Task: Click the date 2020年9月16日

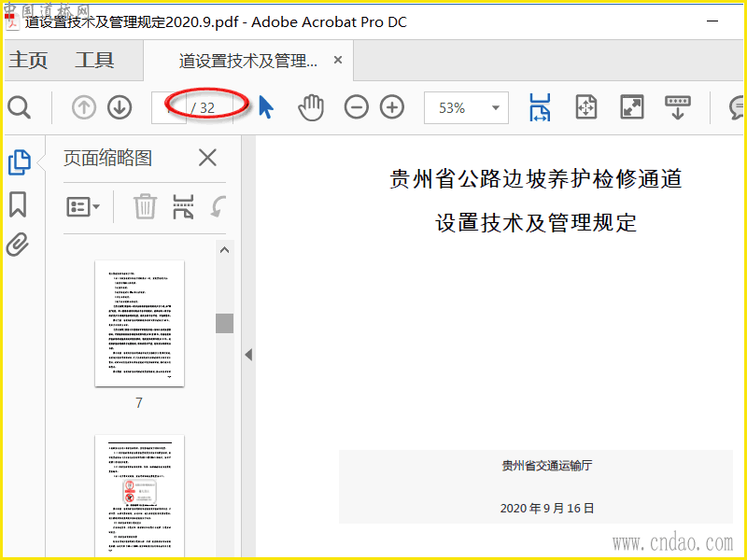Action: 547,508
